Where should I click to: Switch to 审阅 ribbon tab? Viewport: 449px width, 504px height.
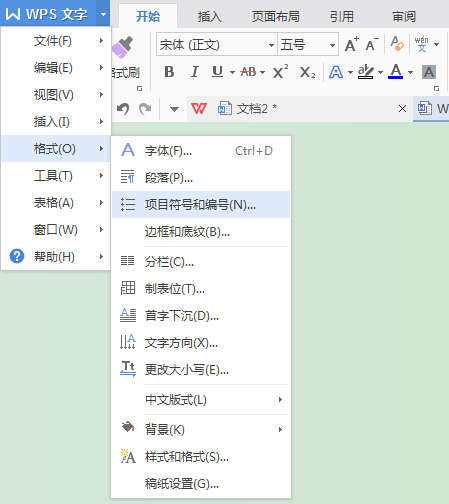(404, 16)
